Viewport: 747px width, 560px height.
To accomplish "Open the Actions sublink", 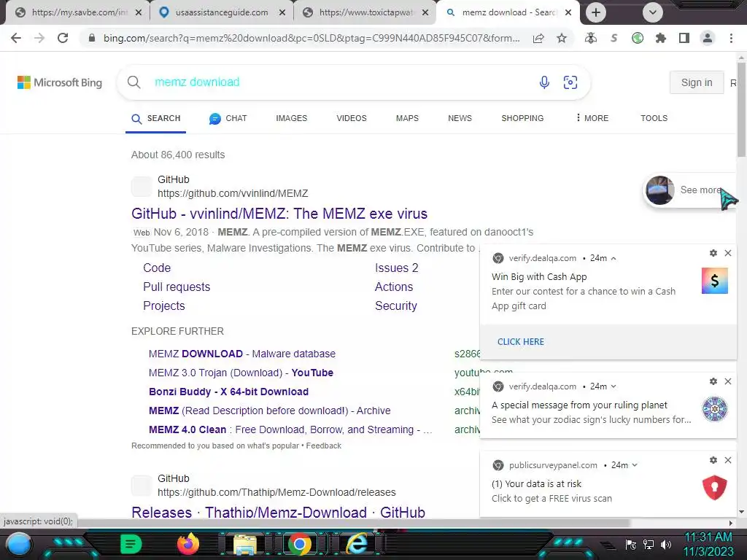I will [393, 287].
